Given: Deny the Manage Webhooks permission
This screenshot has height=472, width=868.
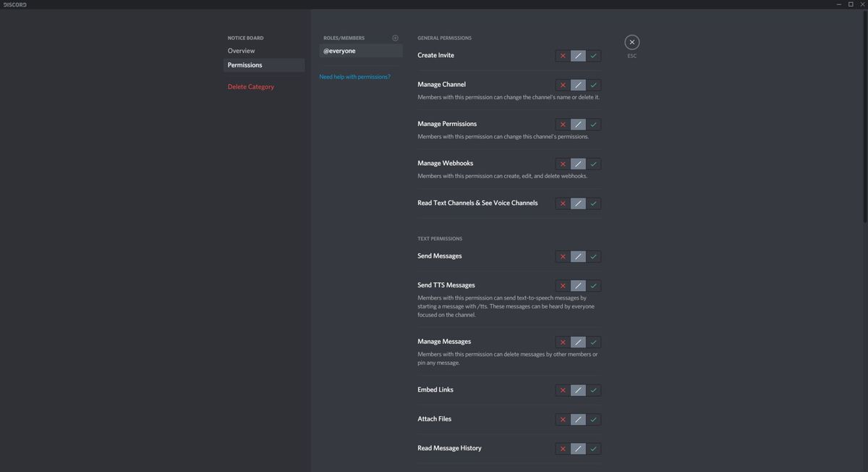Looking at the screenshot, I should pos(562,164).
